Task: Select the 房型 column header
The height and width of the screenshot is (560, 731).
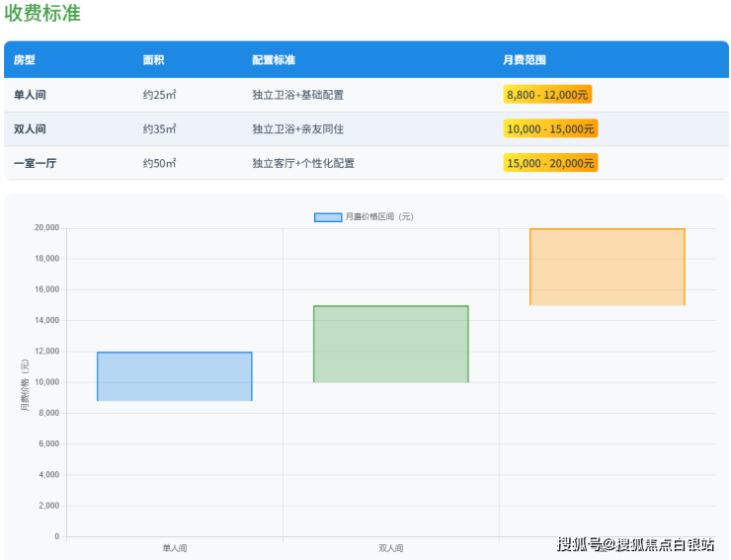Action: coord(25,60)
